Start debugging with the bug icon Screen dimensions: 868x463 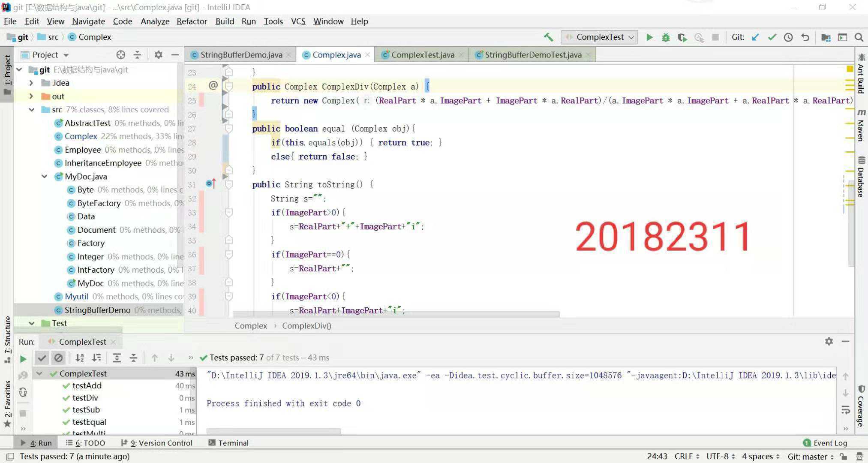666,37
